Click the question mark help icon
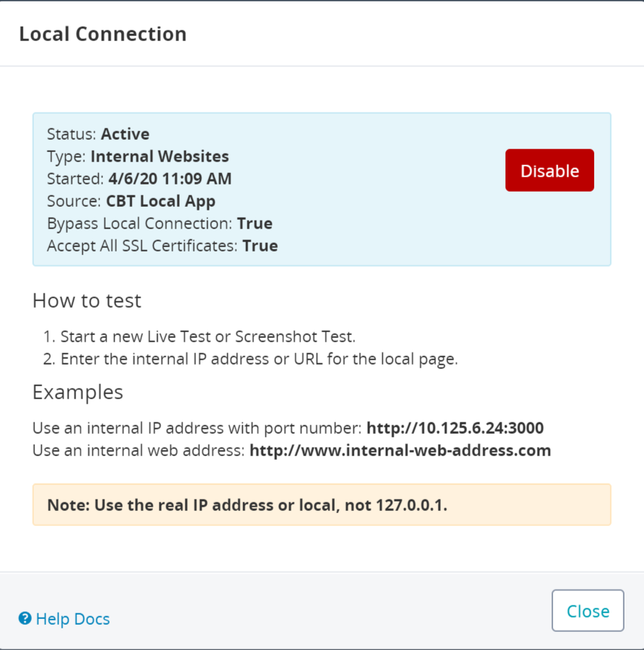Screen dimensions: 644x650 25,618
